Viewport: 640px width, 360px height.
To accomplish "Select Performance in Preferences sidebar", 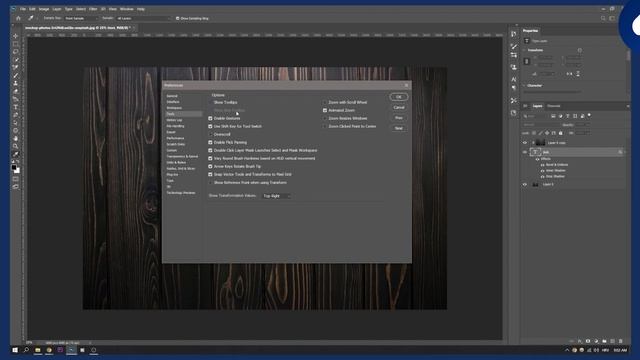I will pyautogui.click(x=176, y=138).
